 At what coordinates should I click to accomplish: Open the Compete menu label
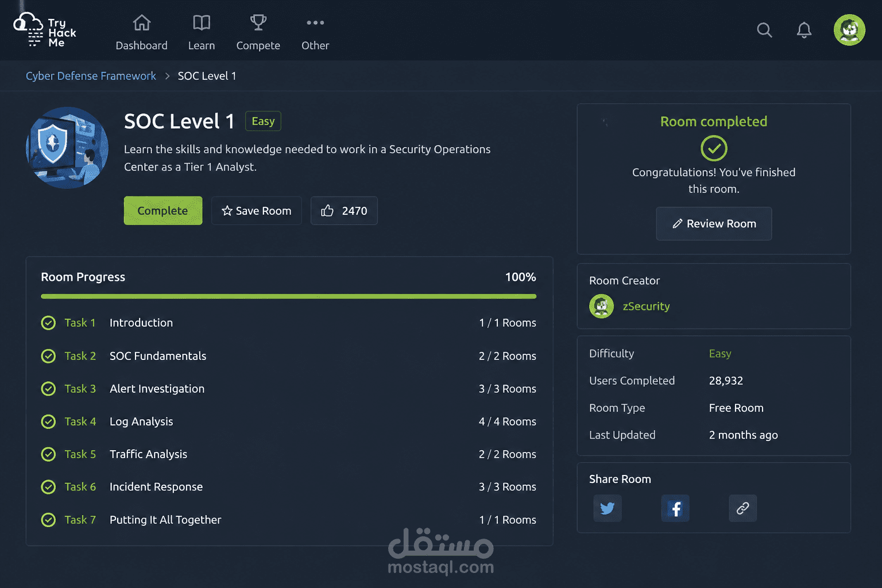coord(258,45)
